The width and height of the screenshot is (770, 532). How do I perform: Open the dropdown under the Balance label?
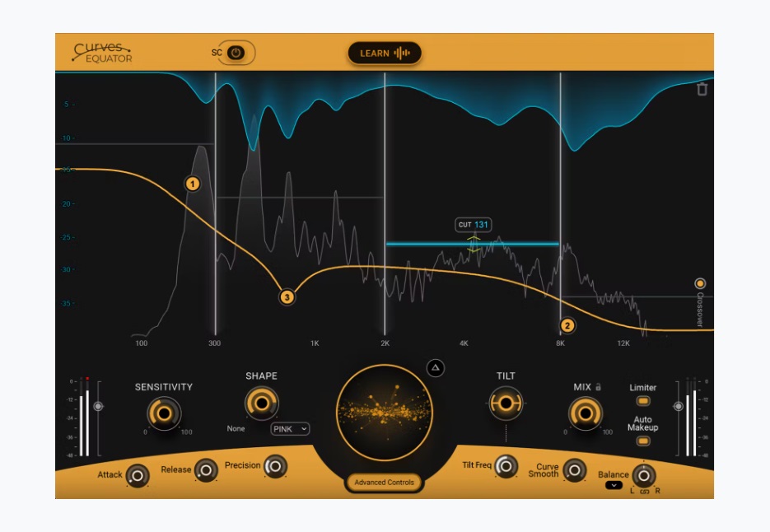[614, 485]
